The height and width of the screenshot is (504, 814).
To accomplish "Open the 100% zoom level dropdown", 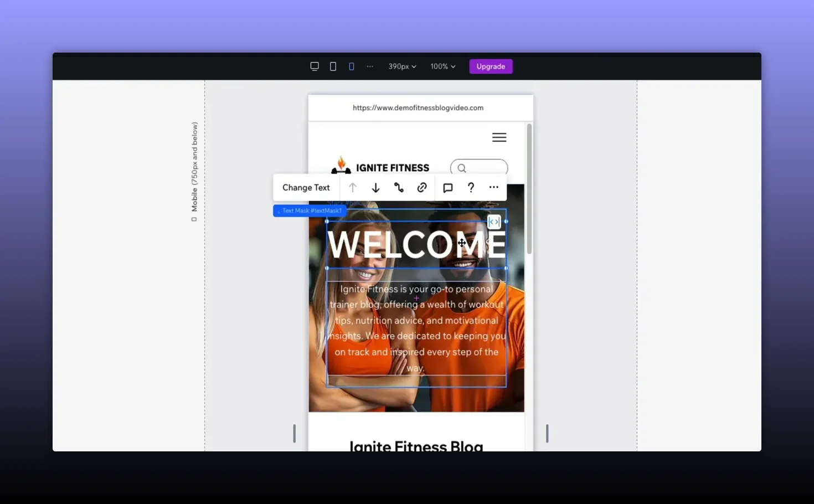I will [x=443, y=66].
